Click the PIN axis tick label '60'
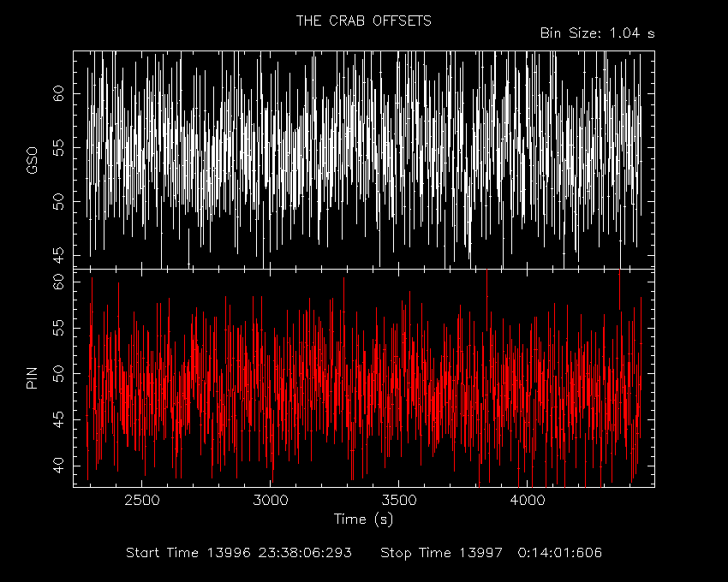The height and width of the screenshot is (582, 728). point(58,282)
